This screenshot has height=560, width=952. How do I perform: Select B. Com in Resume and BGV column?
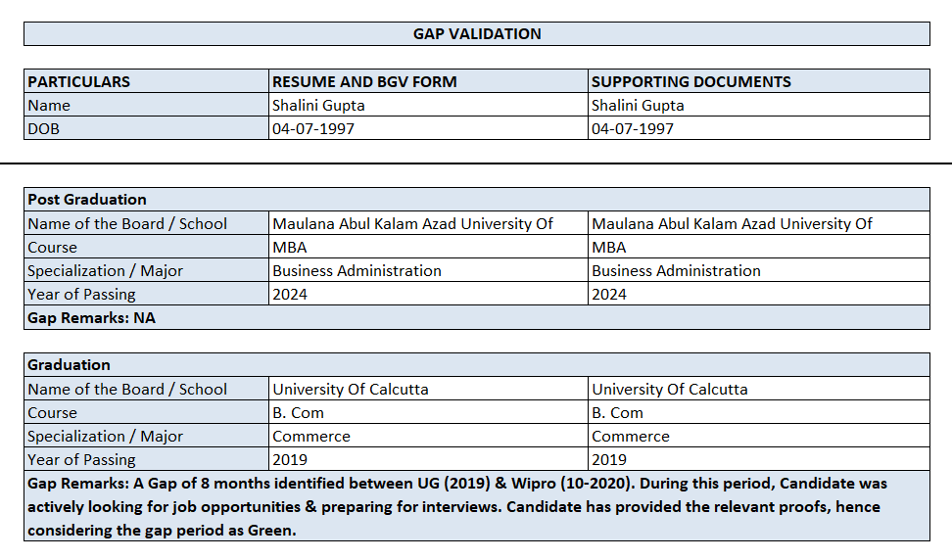[x=298, y=412]
